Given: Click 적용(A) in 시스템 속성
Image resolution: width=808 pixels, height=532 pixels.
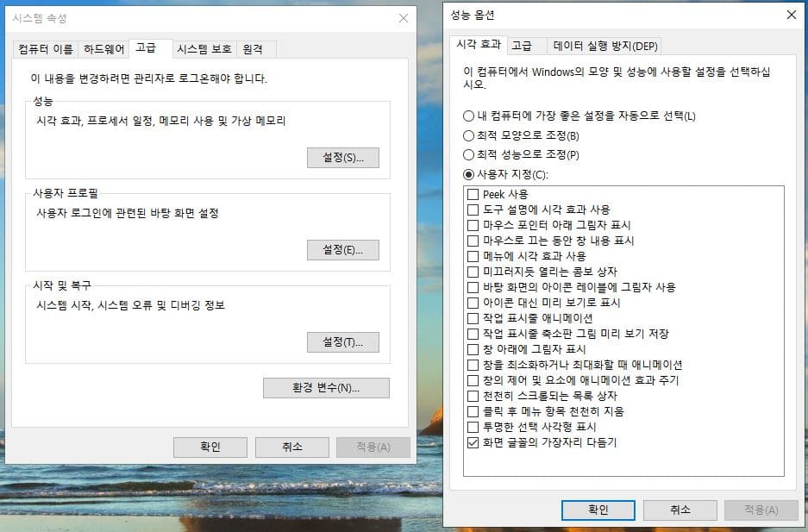Looking at the screenshot, I should 373,447.
